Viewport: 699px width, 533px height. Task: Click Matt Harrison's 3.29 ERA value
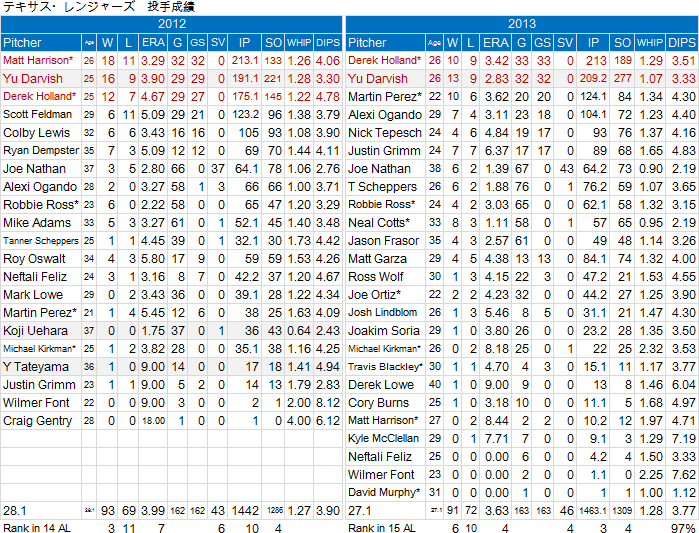point(153,60)
